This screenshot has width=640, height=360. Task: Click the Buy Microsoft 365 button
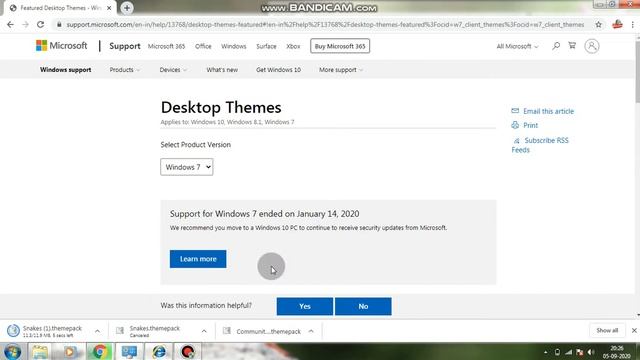[x=340, y=46]
